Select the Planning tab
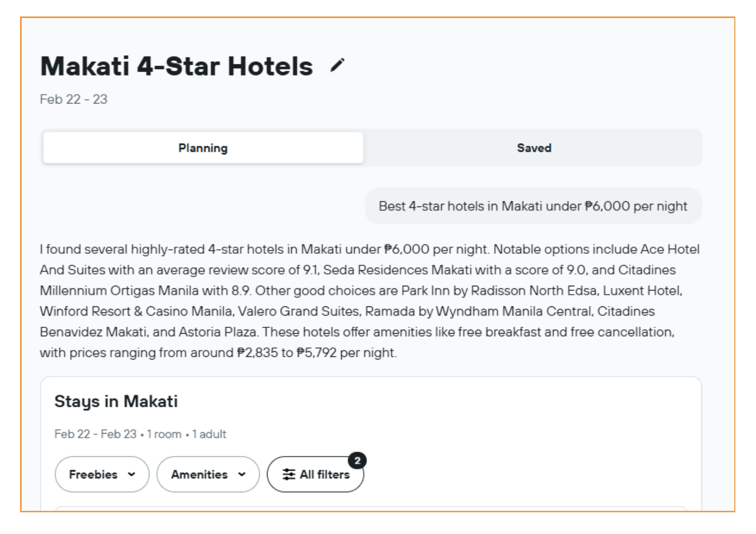 203,148
